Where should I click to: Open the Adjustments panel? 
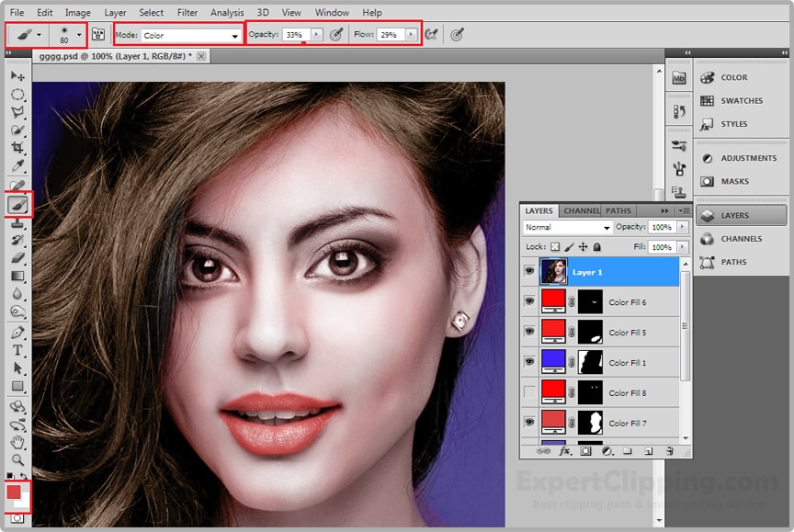pyautogui.click(x=747, y=158)
